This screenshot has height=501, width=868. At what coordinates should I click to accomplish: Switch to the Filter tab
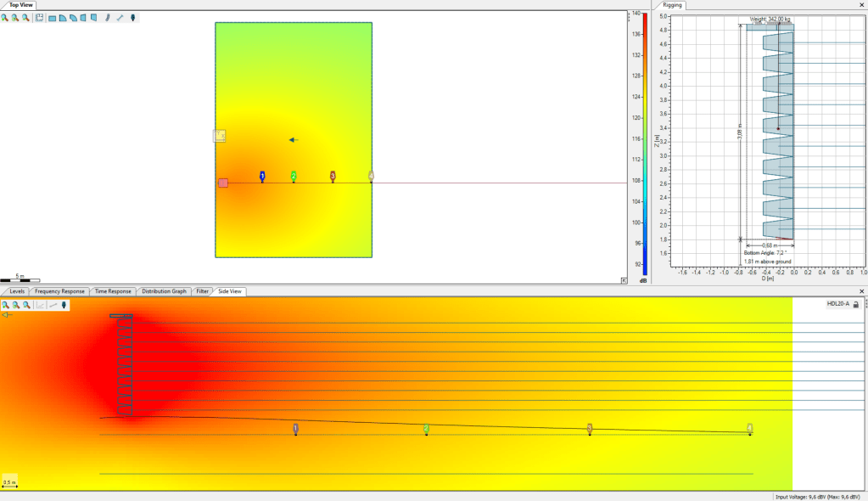(202, 291)
